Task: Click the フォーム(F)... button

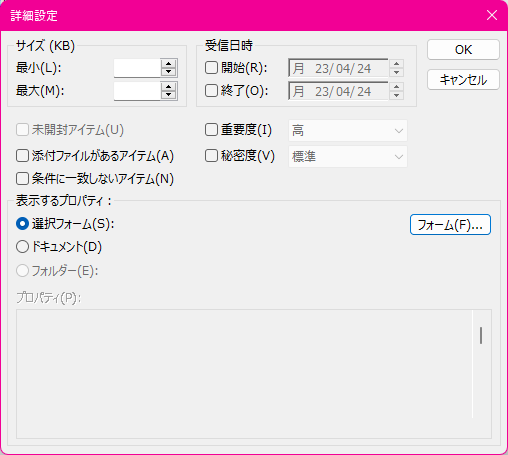Action: (x=450, y=225)
